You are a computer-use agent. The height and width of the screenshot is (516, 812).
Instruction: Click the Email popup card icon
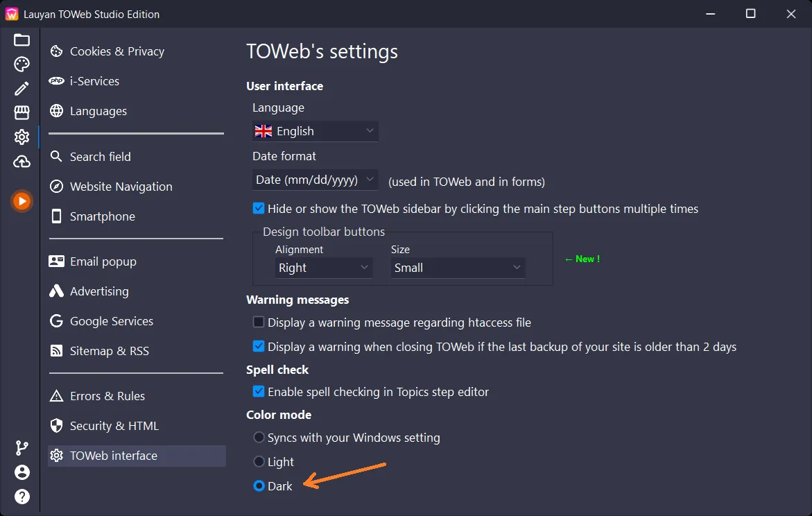pyautogui.click(x=56, y=261)
